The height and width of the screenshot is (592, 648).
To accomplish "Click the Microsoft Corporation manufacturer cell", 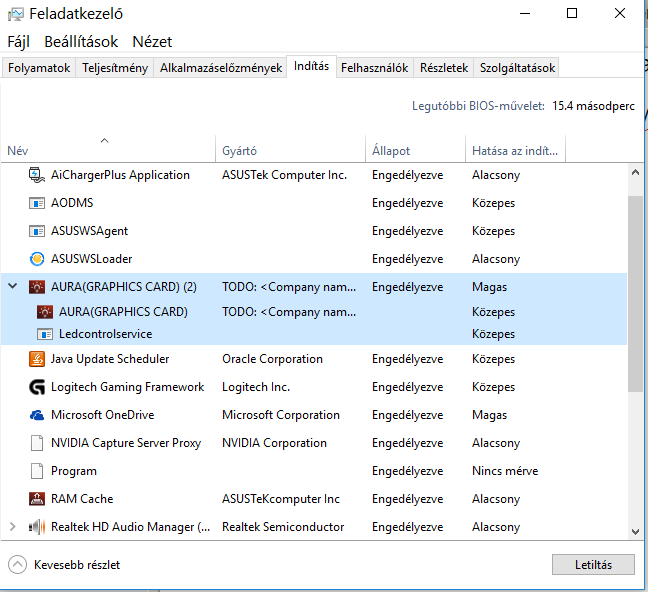I will 281,415.
